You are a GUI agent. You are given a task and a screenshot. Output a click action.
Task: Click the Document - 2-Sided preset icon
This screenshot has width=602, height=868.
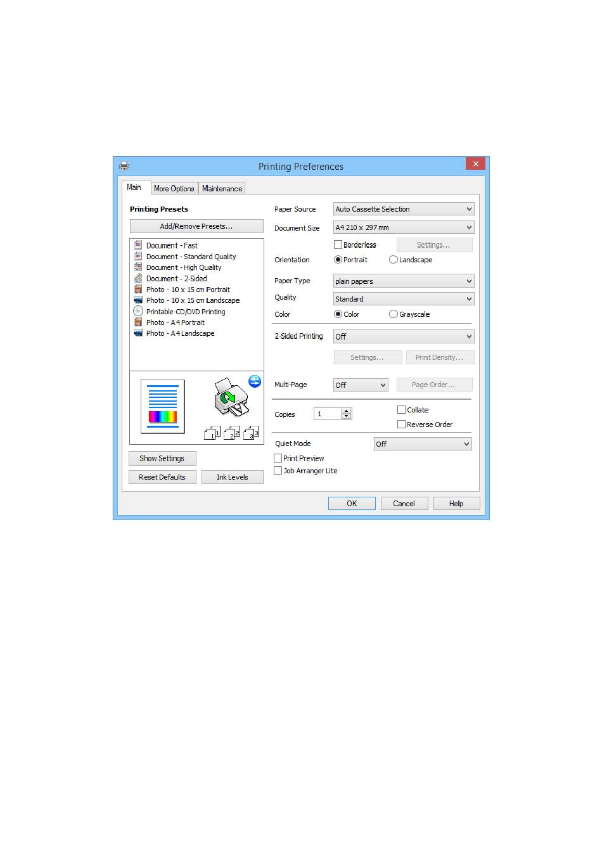(x=138, y=278)
